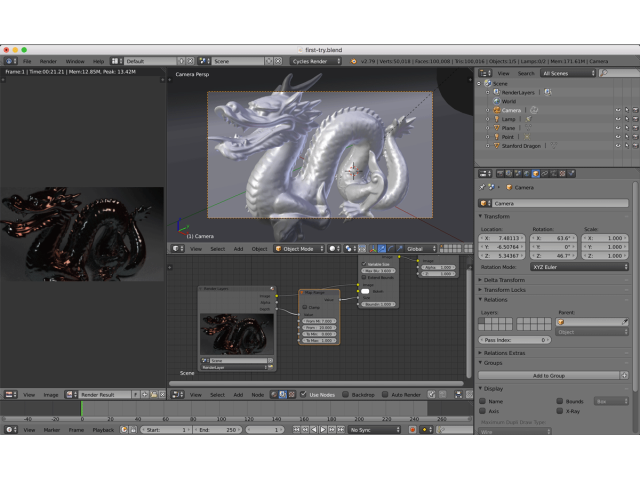Open the All Scenes outliner dropdown

tap(568, 73)
